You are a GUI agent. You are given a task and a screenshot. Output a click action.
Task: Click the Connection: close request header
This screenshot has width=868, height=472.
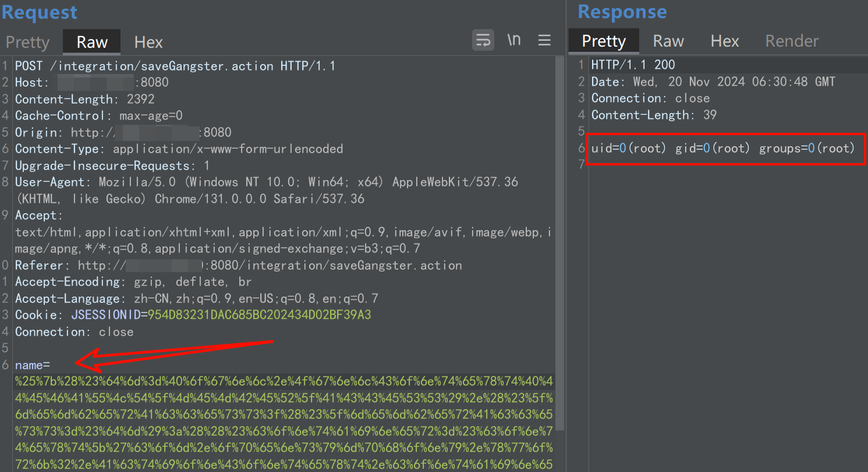(75, 332)
